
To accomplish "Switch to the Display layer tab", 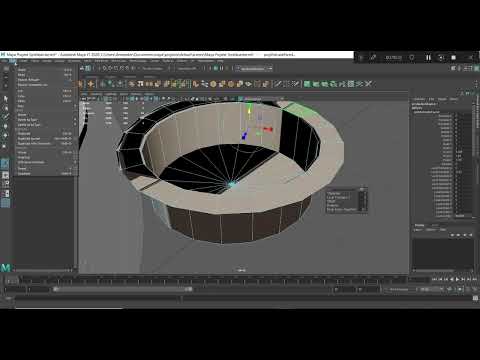I will tap(419, 226).
